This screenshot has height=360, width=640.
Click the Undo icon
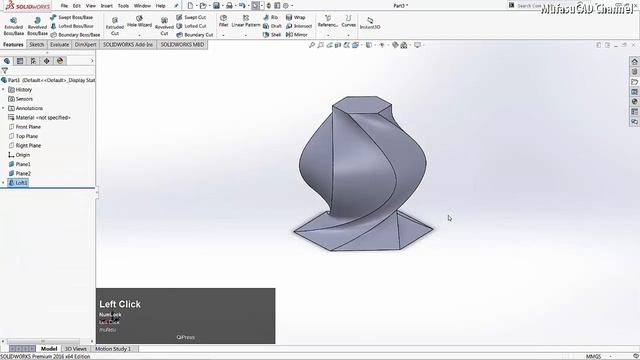click(x=242, y=6)
